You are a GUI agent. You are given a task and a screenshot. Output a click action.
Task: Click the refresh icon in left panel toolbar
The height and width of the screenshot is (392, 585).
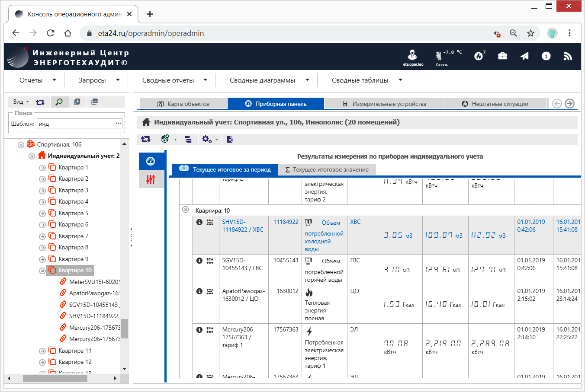tap(40, 102)
